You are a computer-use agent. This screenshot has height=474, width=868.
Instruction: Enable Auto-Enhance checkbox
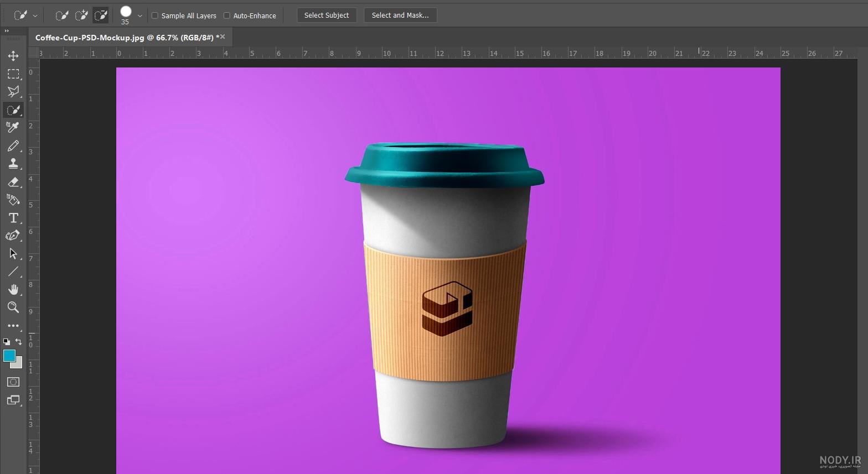point(226,15)
